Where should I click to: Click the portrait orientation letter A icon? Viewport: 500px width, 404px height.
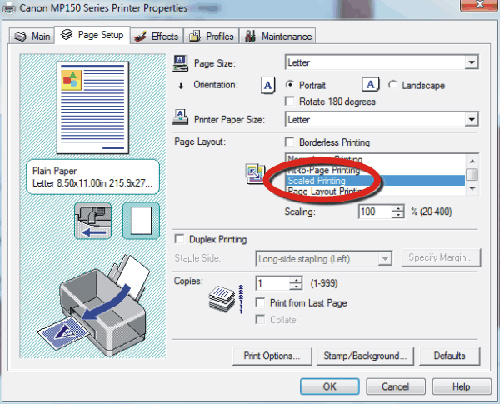[x=268, y=86]
